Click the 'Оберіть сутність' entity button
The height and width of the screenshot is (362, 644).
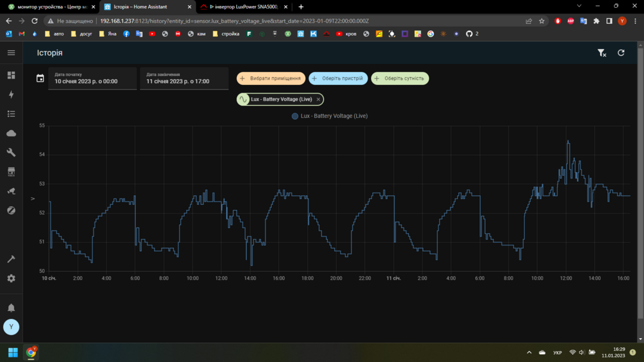click(x=399, y=79)
